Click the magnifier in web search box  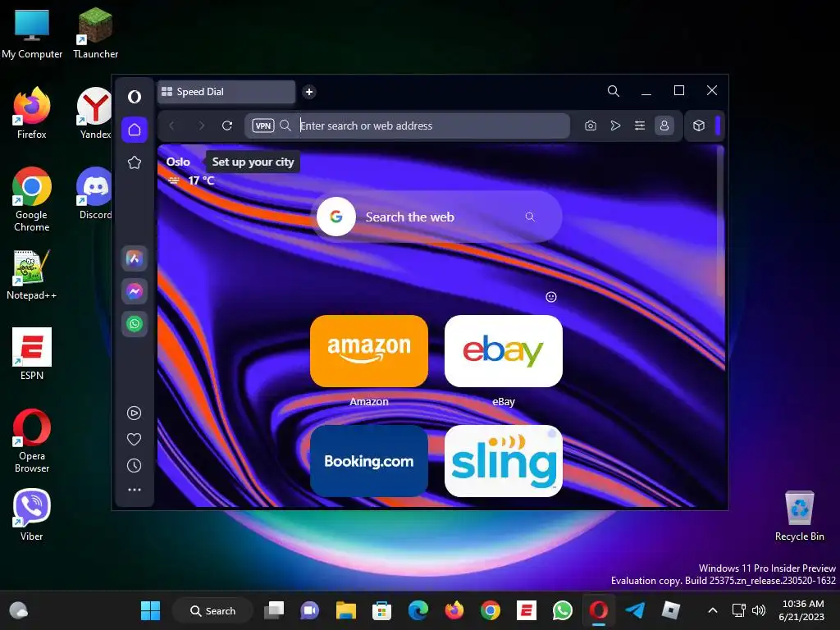tap(530, 217)
